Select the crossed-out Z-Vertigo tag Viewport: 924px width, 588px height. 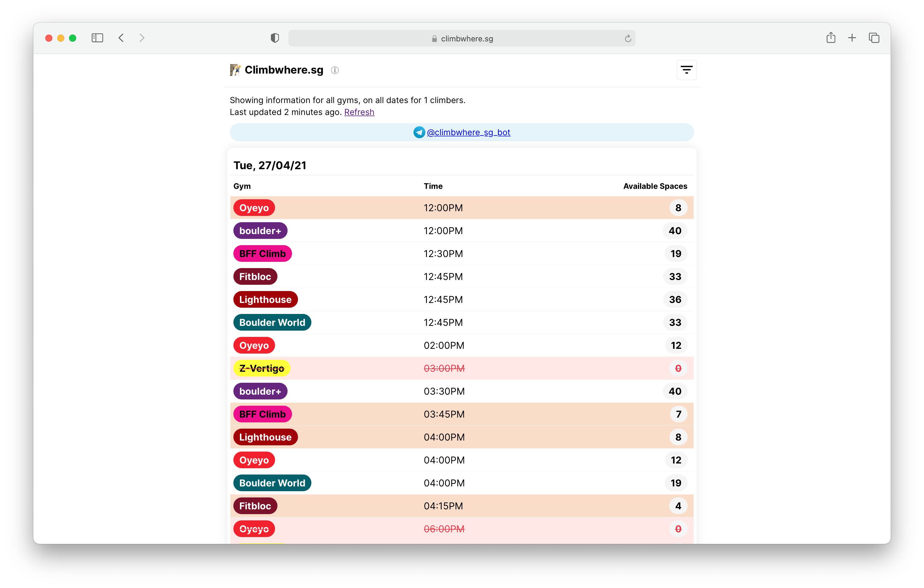262,369
